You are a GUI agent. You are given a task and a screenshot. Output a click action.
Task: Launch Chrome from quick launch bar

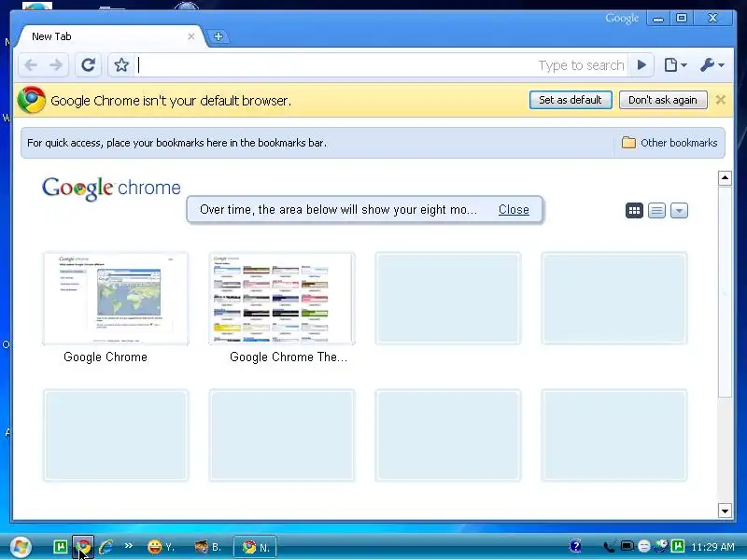coord(83,547)
